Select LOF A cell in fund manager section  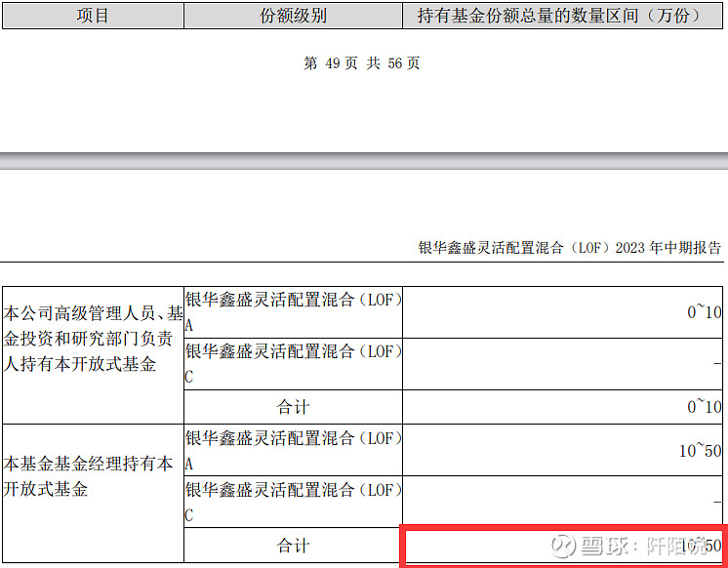click(x=293, y=450)
